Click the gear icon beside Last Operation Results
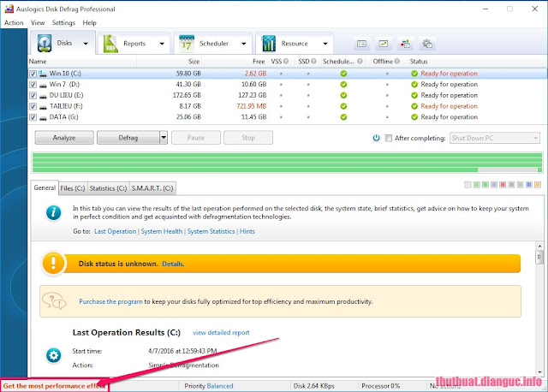548x392 pixels. pyautogui.click(x=53, y=355)
